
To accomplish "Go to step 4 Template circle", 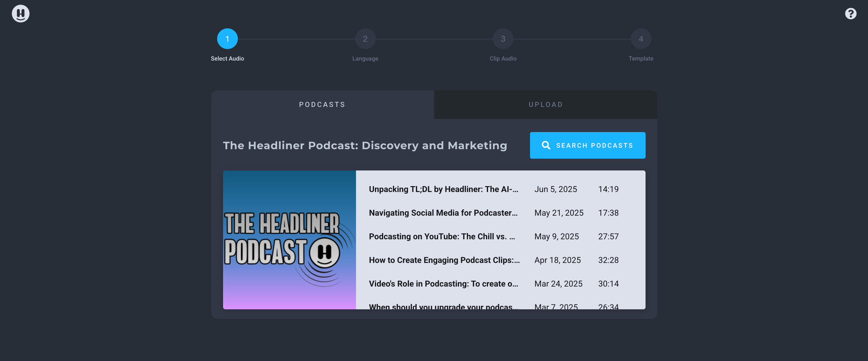I will point(641,39).
